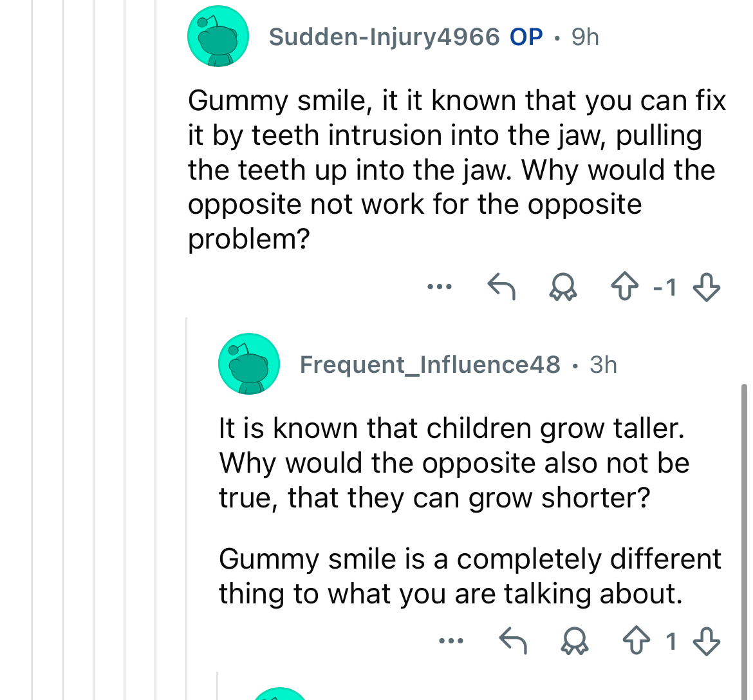The width and height of the screenshot is (753, 700).
Task: Collapse thread via line beside Frequent_Influence48's reply
Action: coord(187,502)
